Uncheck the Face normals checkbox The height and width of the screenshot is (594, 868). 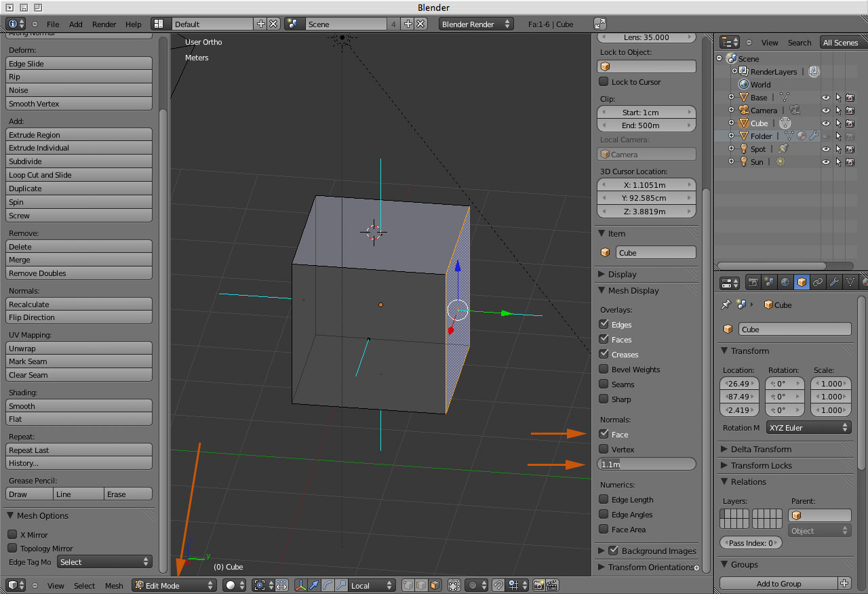(604, 434)
